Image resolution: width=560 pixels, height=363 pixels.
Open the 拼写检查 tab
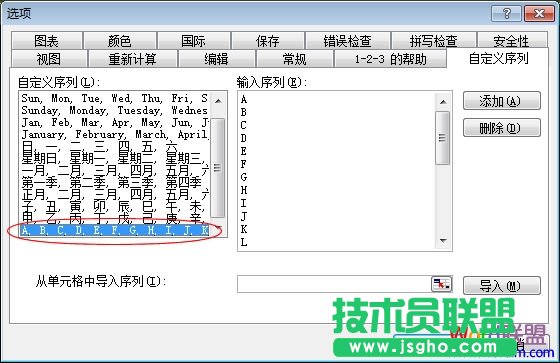(x=434, y=40)
